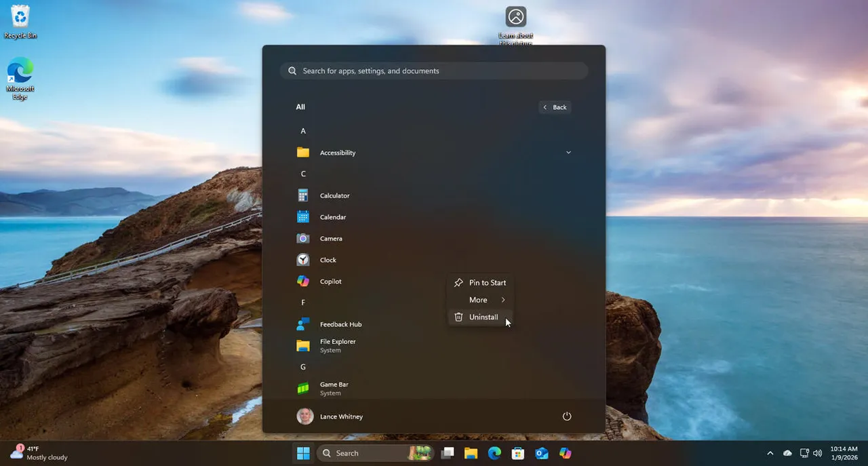The image size is (868, 466).
Task: Open the power options button
Action: (x=567, y=416)
